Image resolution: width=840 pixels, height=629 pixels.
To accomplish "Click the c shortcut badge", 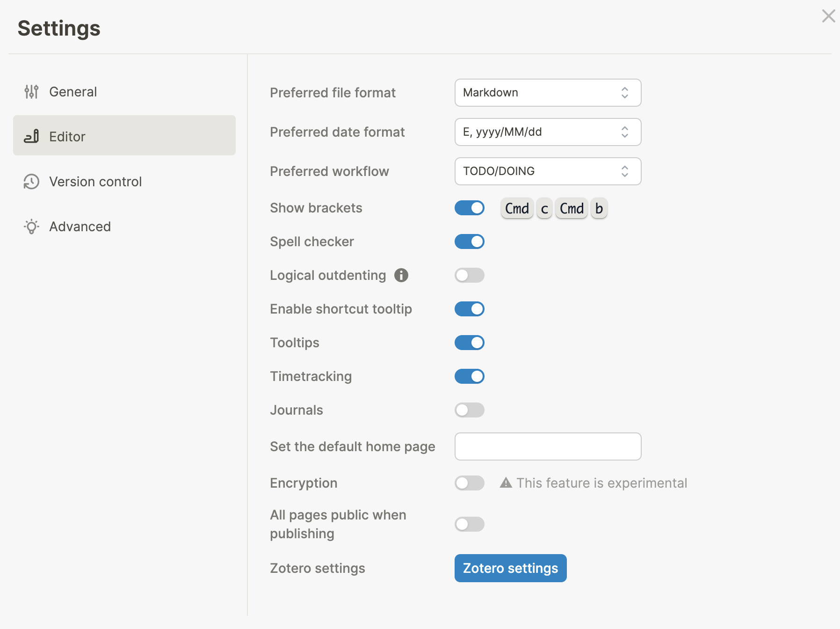I will tap(543, 208).
